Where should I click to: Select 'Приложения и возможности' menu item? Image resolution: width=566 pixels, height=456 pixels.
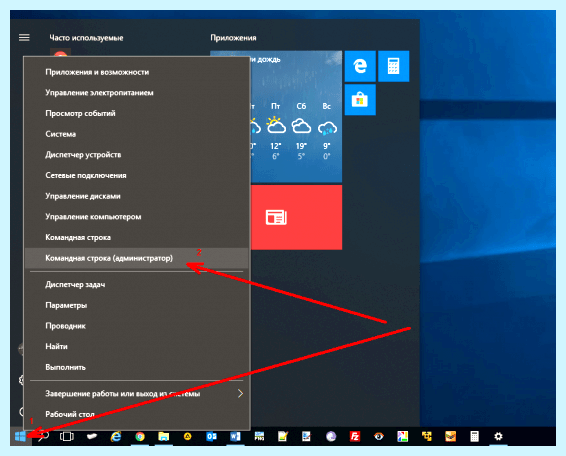coord(137,72)
